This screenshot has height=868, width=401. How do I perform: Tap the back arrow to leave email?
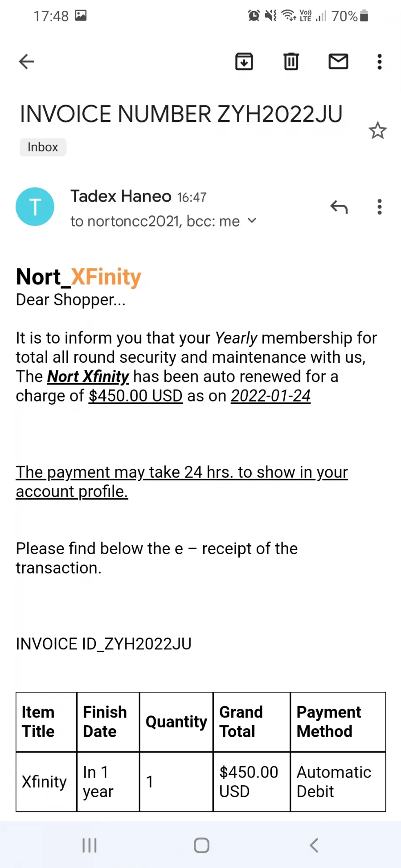tap(26, 61)
